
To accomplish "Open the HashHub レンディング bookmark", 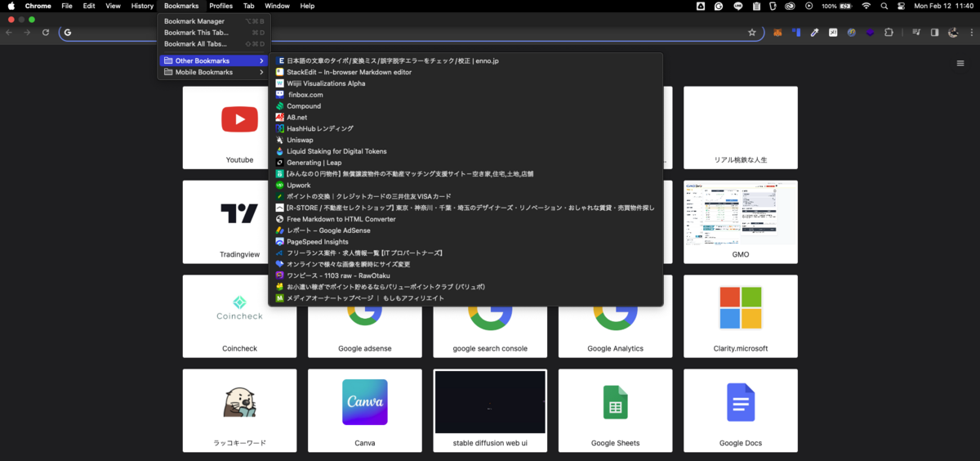I will click(x=465, y=128).
